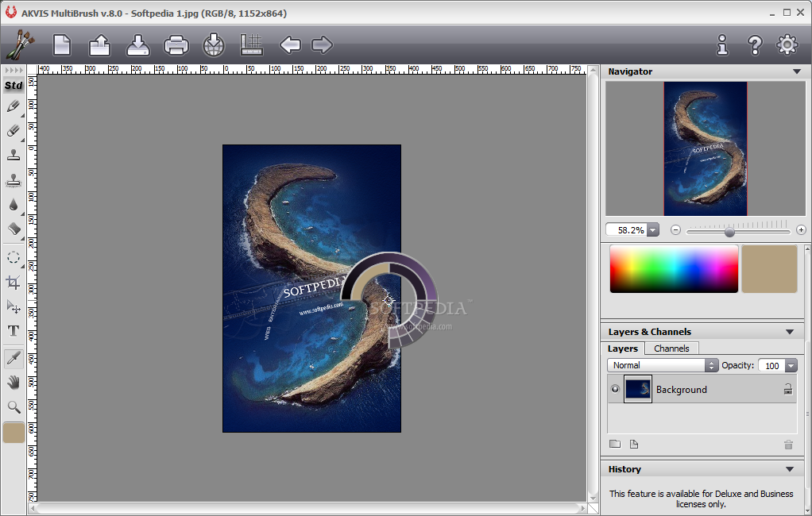Select the Paint Bucket fill tool

[x=14, y=229]
